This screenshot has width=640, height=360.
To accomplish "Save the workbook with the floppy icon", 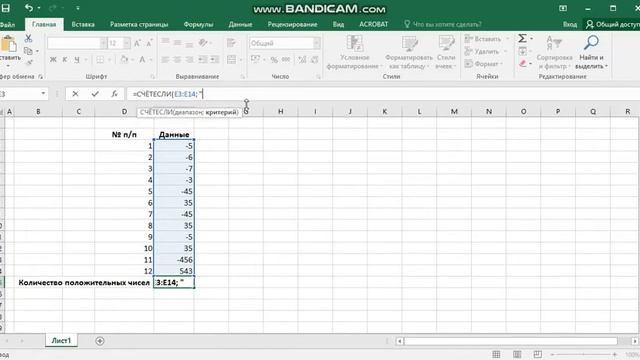I will coord(6,8).
